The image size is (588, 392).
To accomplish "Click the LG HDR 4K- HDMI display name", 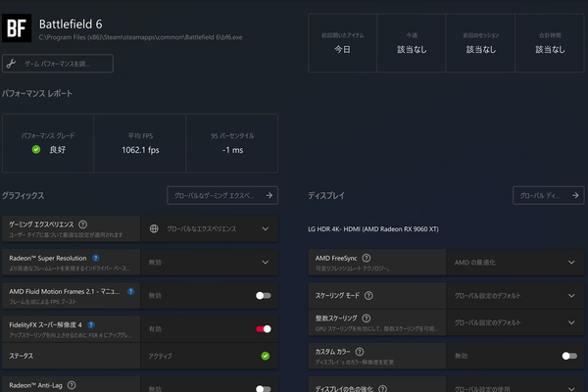I will pos(373,228).
